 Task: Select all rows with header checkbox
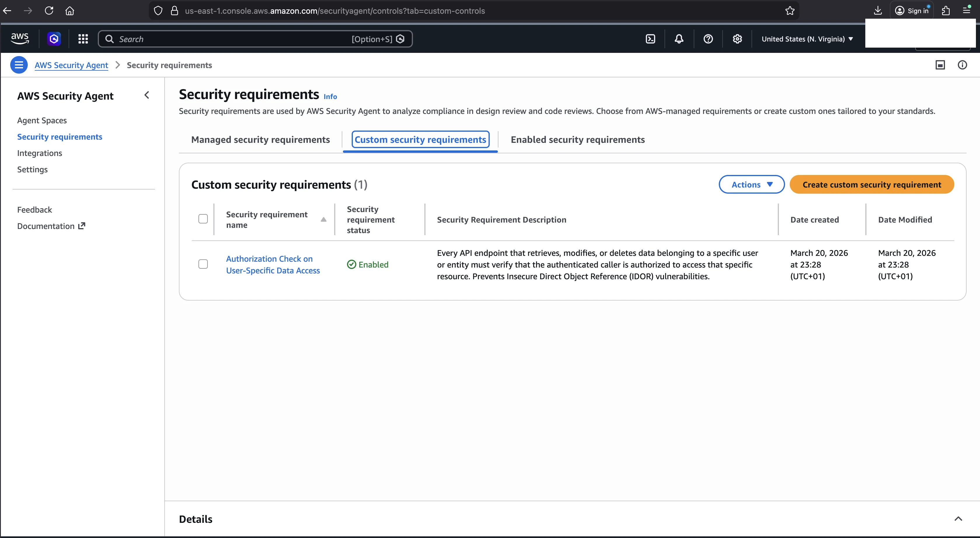(203, 218)
